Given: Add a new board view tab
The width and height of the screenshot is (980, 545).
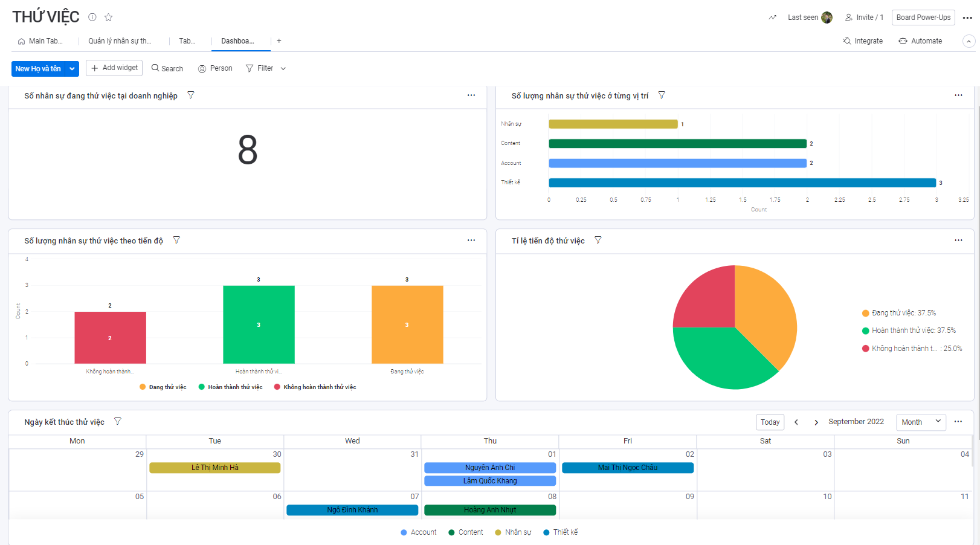Looking at the screenshot, I should coord(279,41).
